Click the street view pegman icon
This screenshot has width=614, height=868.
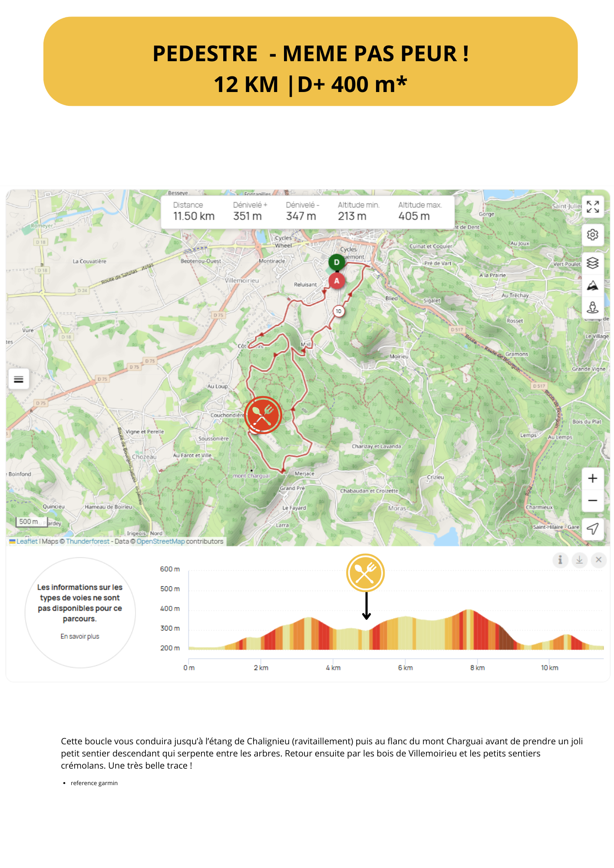[592, 307]
